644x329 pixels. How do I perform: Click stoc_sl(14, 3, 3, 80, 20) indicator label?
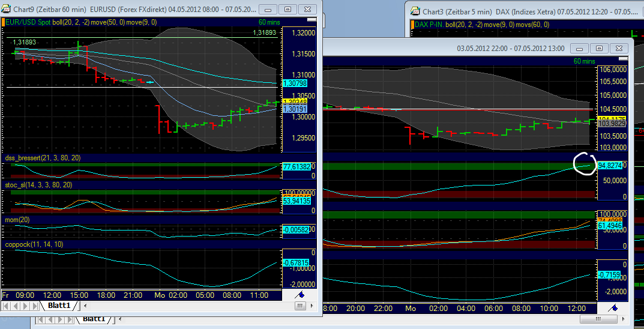38,185
